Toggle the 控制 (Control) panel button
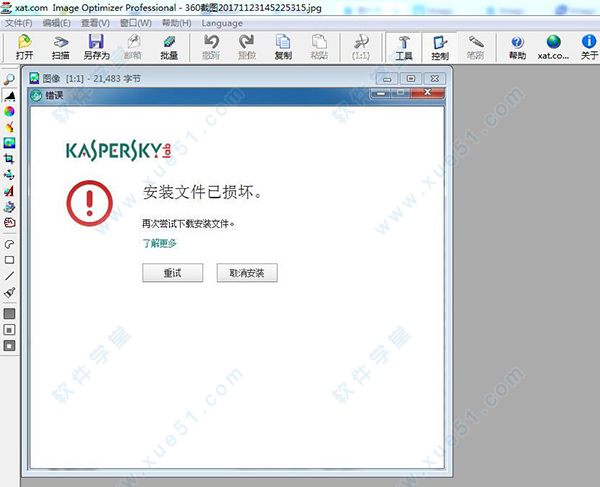 [440, 47]
